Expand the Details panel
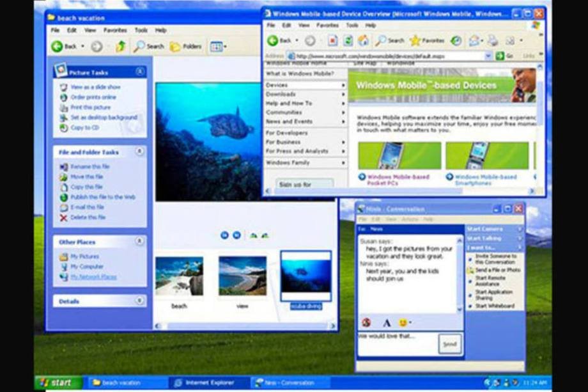 pos(139,301)
